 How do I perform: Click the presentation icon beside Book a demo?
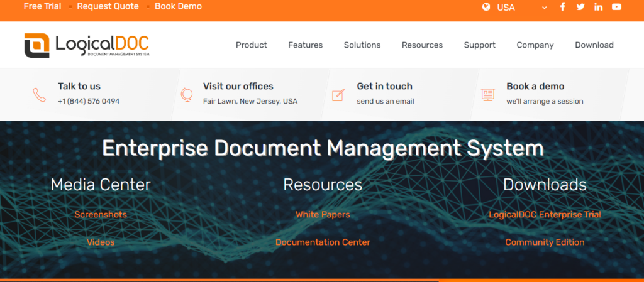tap(487, 95)
